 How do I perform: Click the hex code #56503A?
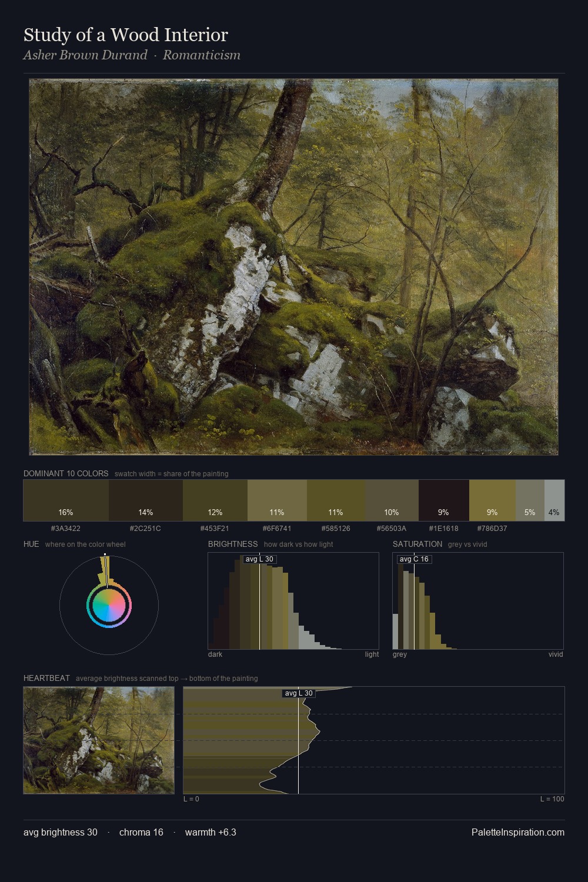point(392,528)
